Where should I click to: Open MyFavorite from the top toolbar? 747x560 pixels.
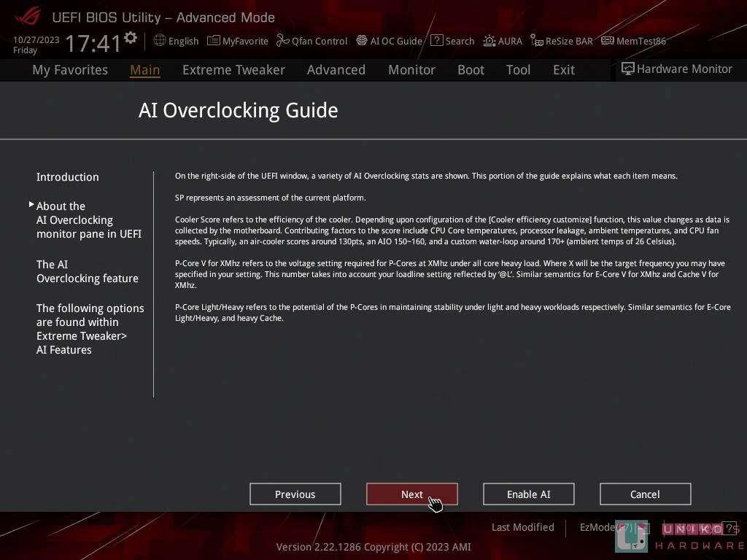coord(213,41)
